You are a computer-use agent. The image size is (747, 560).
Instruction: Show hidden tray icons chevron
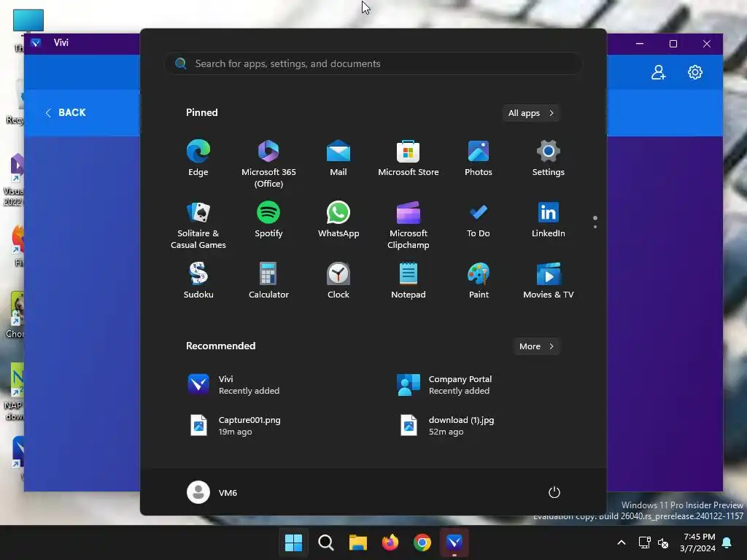pos(622,542)
